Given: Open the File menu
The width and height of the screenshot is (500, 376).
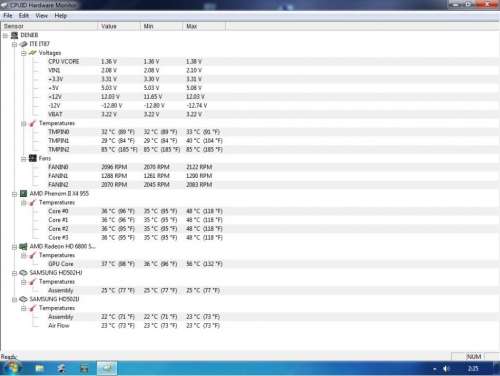Looking at the screenshot, I should [8, 16].
